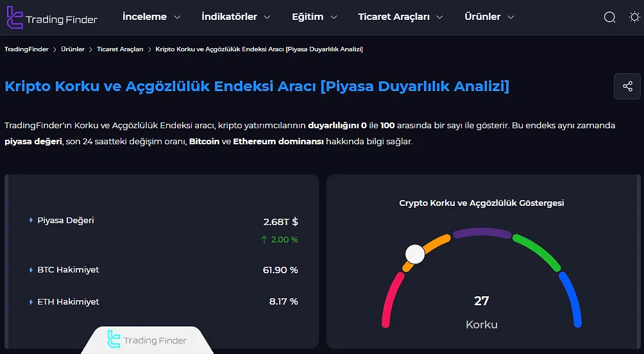Screen dimensions: 644x354
Task: Click the share icon button
Action: 627,86
